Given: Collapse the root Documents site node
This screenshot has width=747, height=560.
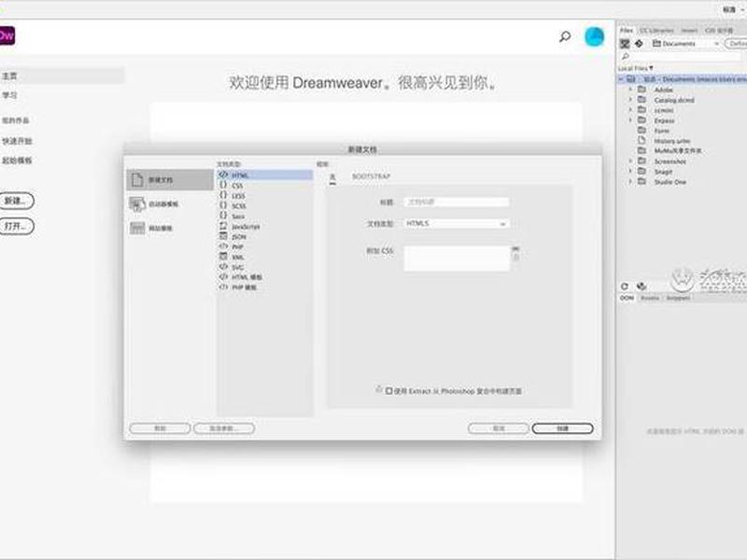Looking at the screenshot, I should pyautogui.click(x=621, y=79).
